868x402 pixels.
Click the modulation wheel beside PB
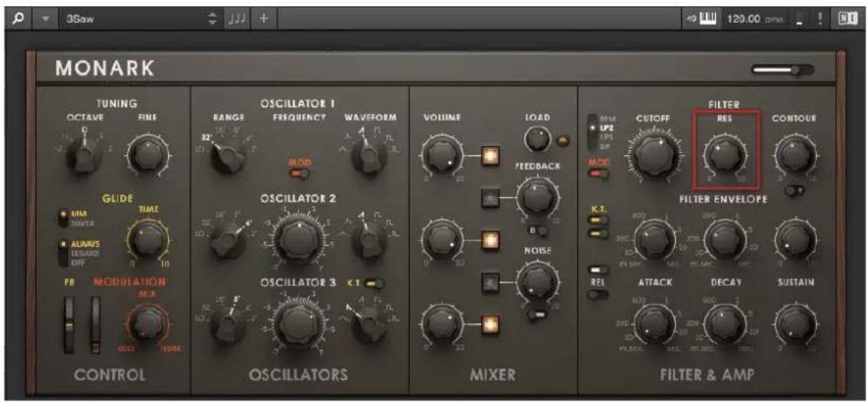tap(96, 325)
